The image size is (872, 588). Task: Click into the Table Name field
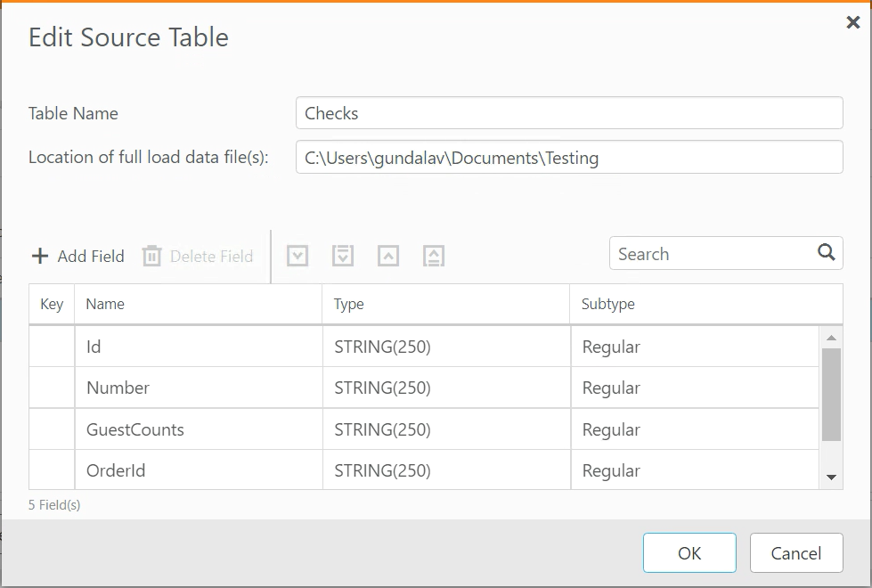568,113
